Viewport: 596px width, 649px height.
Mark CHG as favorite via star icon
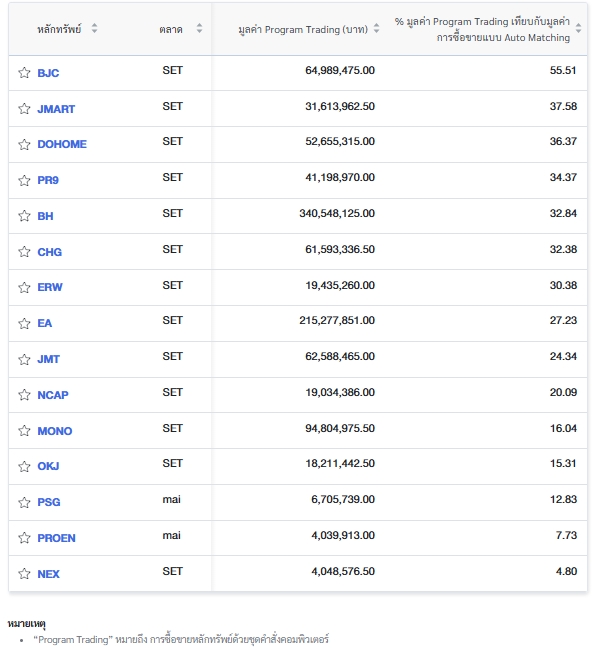(x=24, y=252)
